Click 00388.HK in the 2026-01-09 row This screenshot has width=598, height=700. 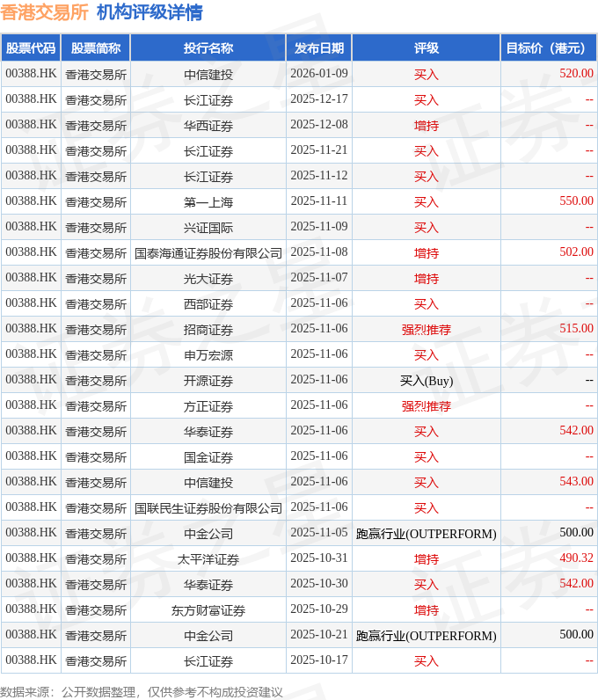[x=31, y=73]
